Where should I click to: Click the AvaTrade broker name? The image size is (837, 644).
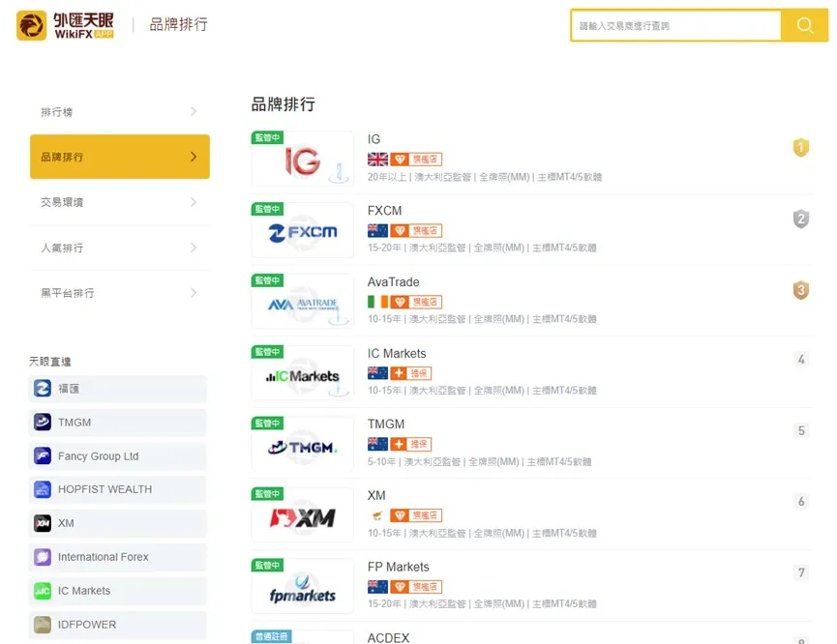(x=394, y=281)
